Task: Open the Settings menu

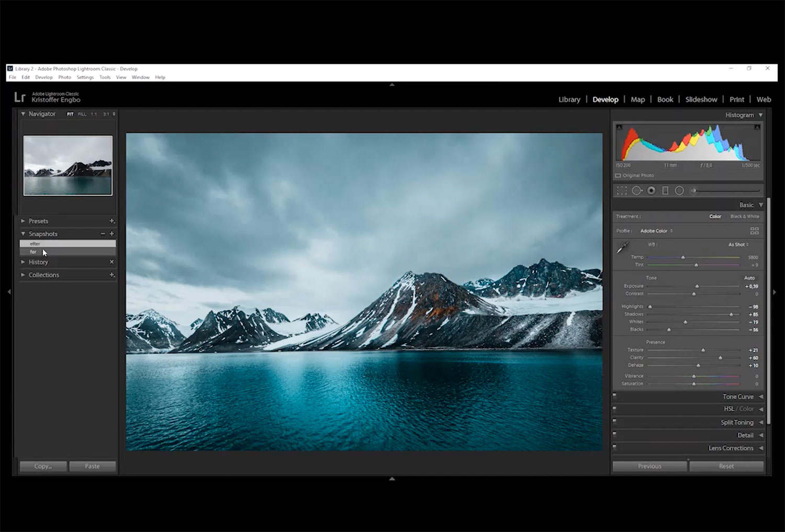Action: 85,77
